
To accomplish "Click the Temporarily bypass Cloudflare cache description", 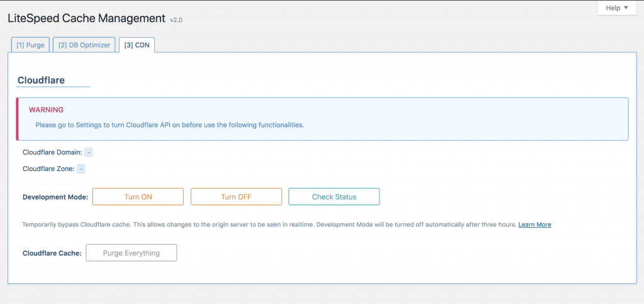I will tap(269, 225).
